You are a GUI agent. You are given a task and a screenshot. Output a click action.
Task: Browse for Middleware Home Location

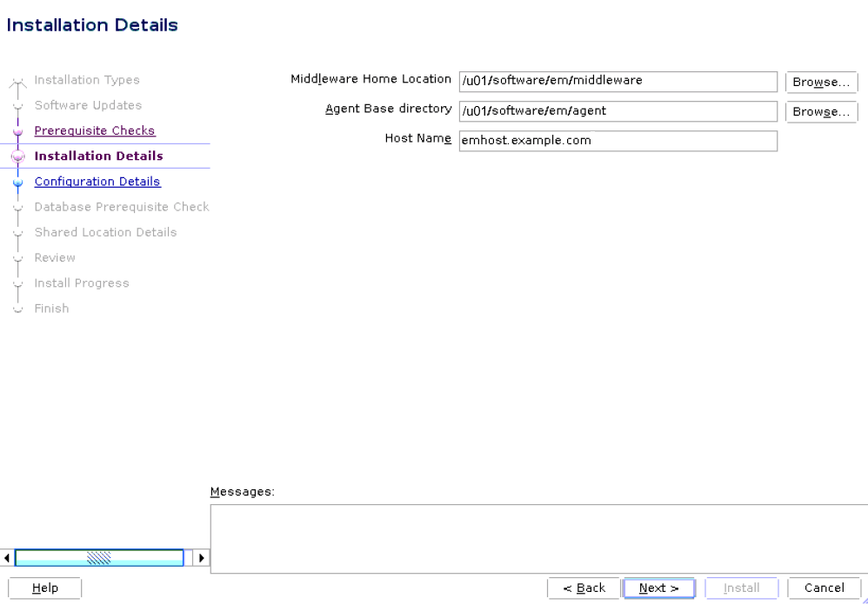[x=822, y=82]
